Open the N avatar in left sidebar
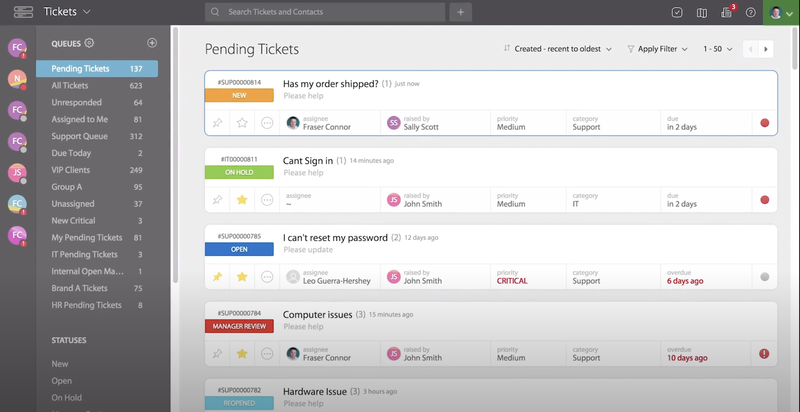This screenshot has width=800, height=412. point(17,79)
